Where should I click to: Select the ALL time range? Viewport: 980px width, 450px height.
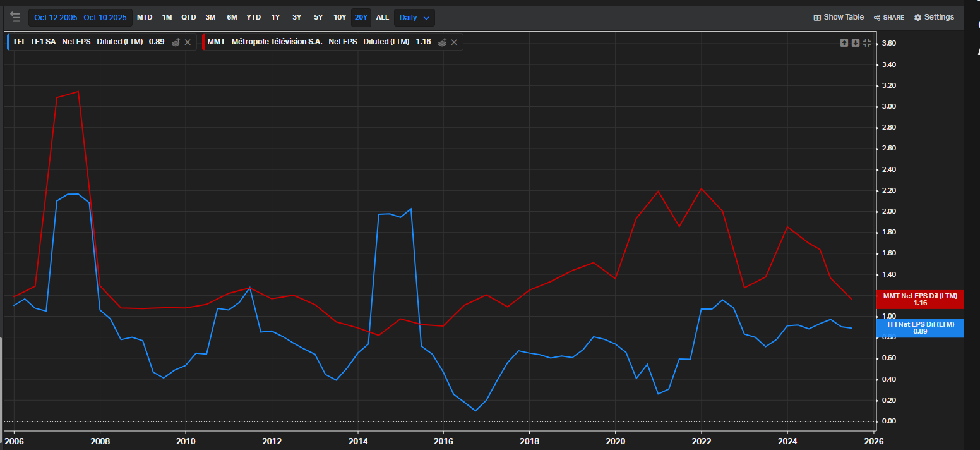tap(383, 17)
